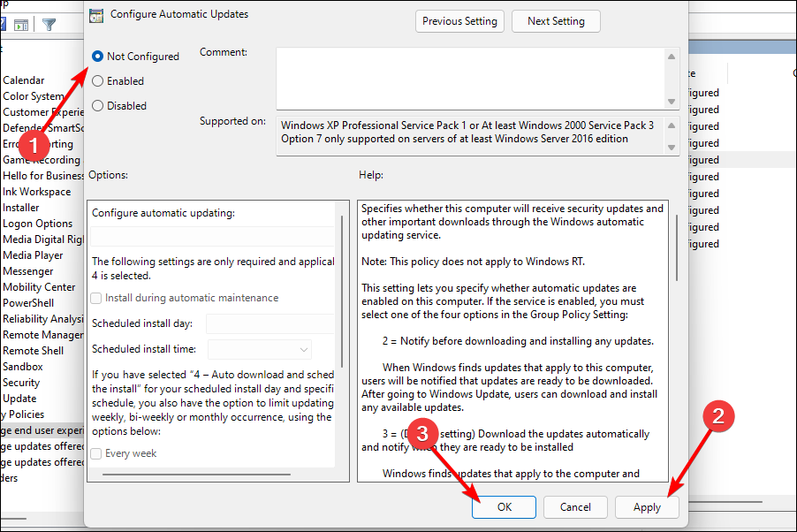This screenshot has height=532, width=797.
Task: Select Reliability Analysis tree item
Action: point(43,319)
